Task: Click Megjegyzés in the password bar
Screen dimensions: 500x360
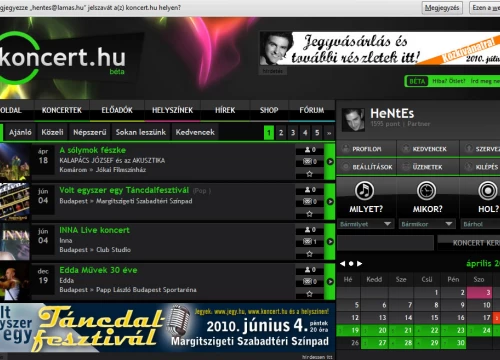Action: [x=442, y=8]
